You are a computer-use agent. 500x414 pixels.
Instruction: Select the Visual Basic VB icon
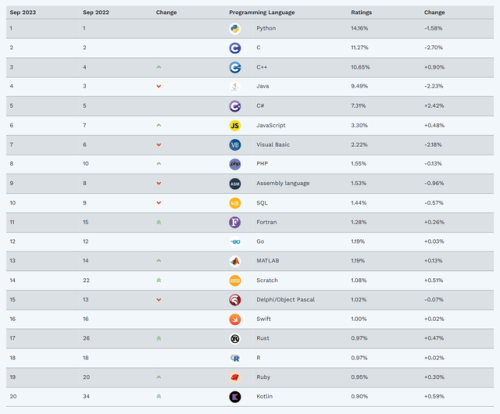click(x=235, y=145)
